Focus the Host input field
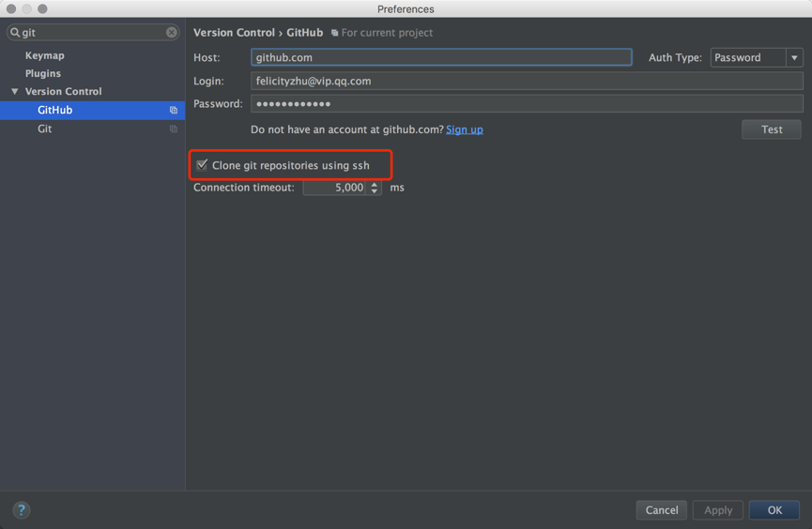The image size is (812, 529). [x=441, y=57]
